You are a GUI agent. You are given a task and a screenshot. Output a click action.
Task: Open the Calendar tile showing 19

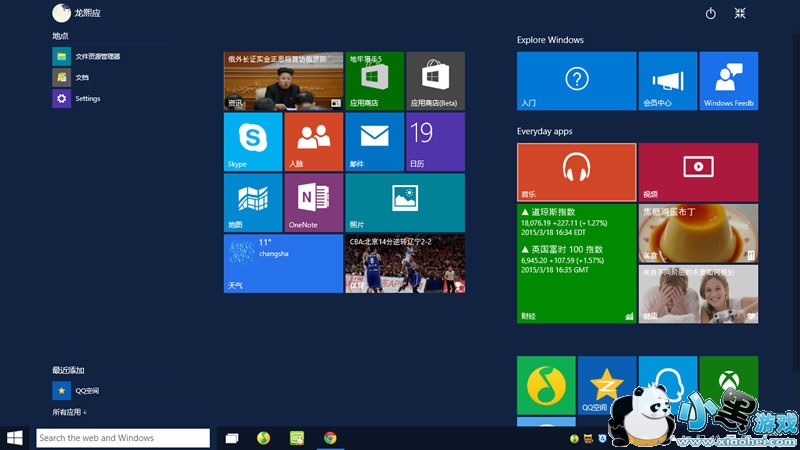[435, 141]
